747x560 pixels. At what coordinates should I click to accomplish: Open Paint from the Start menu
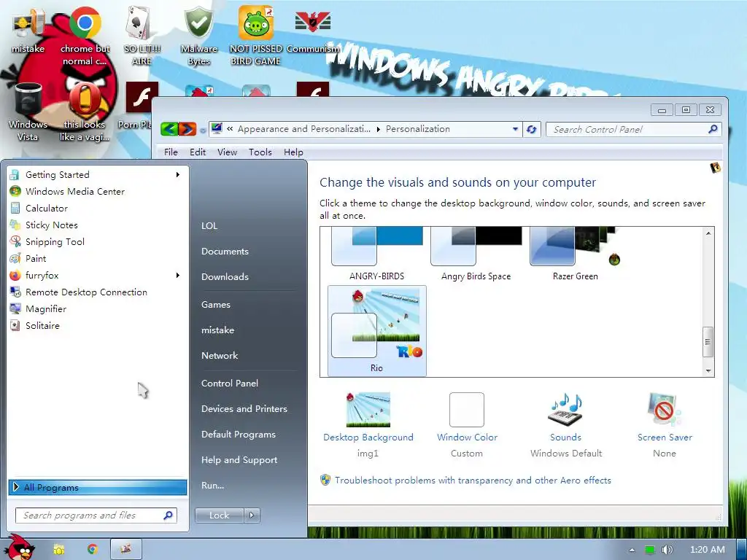tap(36, 259)
